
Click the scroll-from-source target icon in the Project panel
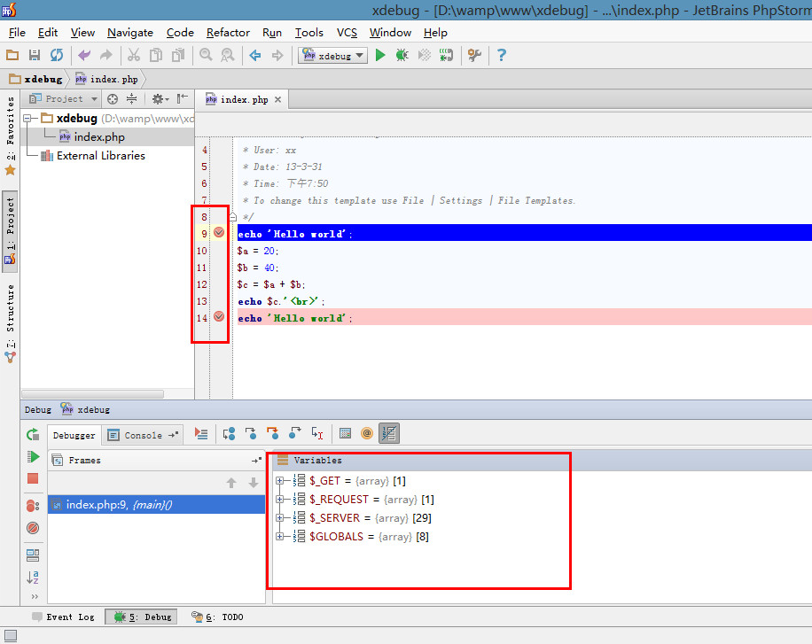pos(113,99)
